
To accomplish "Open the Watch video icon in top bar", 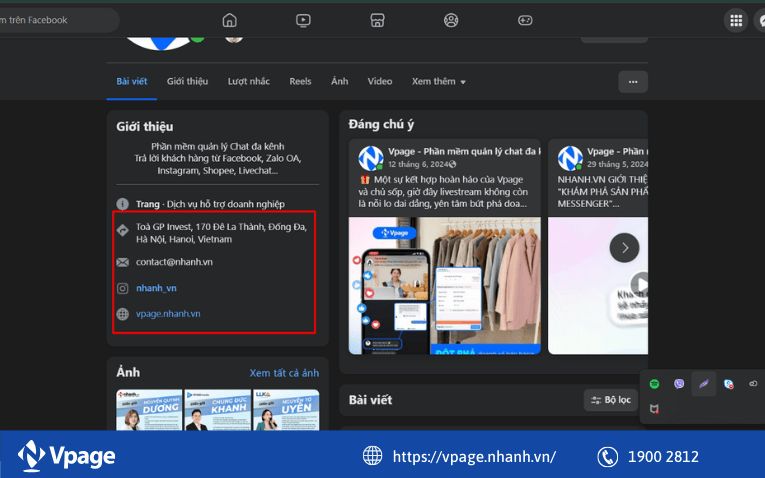I will pos(303,20).
